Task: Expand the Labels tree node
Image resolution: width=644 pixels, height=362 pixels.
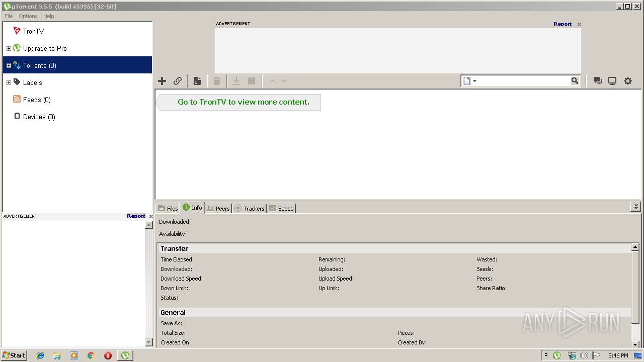Action: (9, 83)
